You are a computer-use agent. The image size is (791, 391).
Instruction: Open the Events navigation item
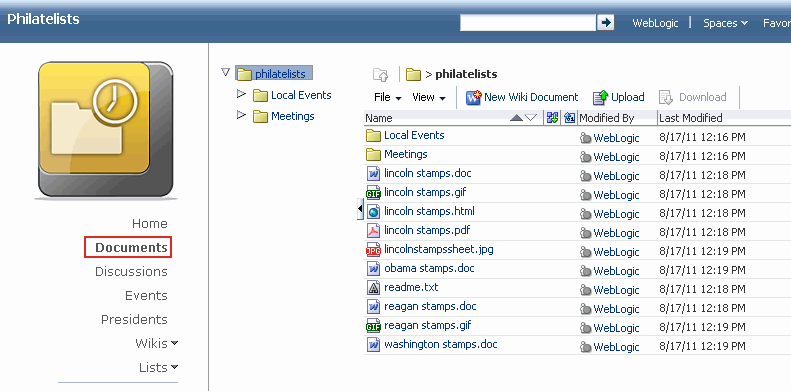pyautogui.click(x=146, y=296)
